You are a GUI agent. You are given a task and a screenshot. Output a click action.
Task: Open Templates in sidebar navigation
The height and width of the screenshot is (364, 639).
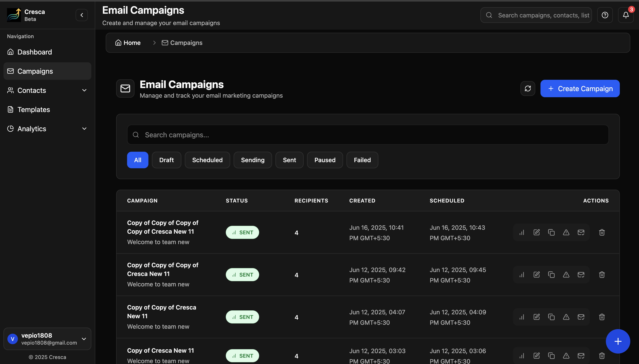click(47, 109)
